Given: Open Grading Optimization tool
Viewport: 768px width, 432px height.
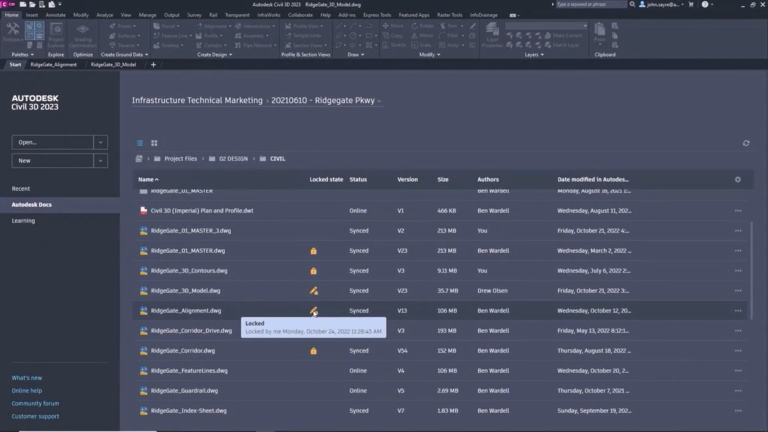Looking at the screenshot, I should pyautogui.click(x=82, y=35).
